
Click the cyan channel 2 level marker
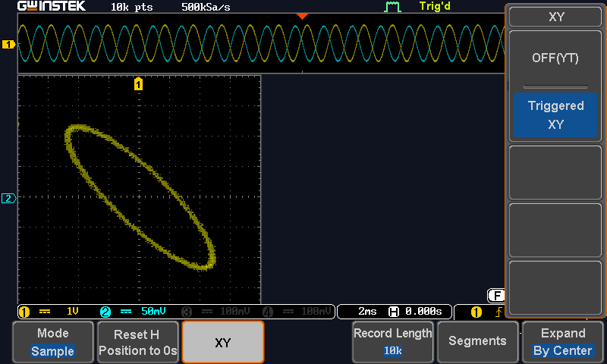tap(8, 199)
